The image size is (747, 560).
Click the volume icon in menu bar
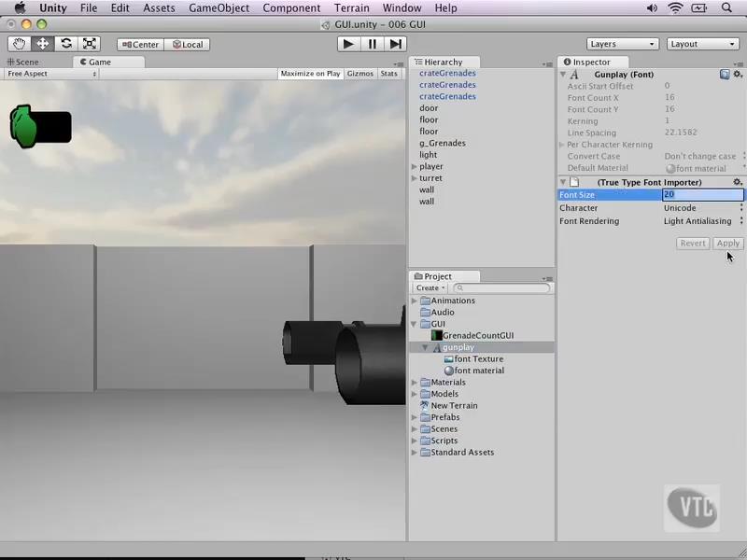[652, 8]
